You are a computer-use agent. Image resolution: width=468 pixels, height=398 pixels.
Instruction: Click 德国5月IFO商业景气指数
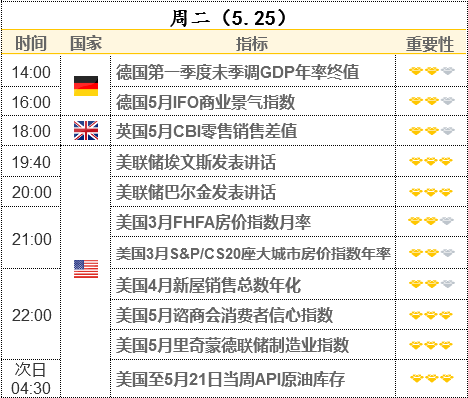(x=205, y=102)
